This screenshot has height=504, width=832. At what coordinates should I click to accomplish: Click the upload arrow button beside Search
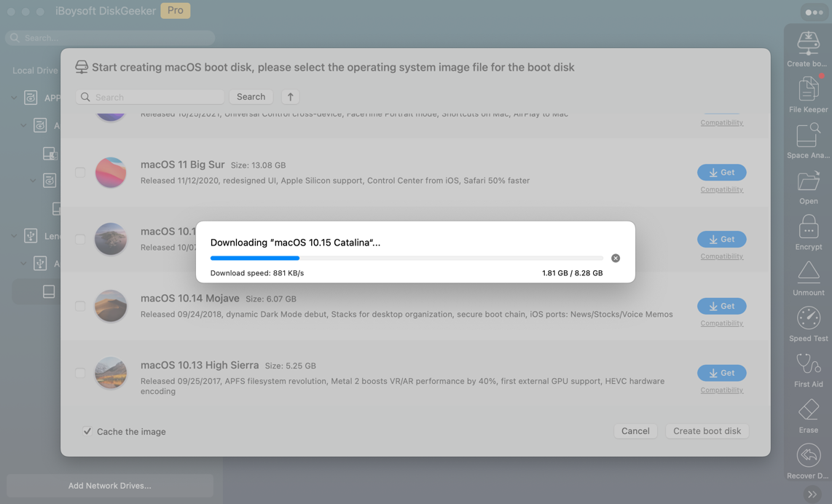(290, 97)
